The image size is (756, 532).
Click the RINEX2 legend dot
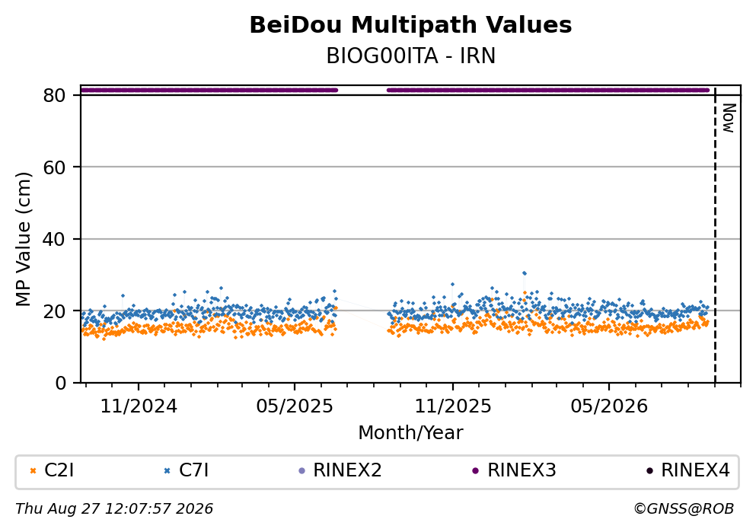(302, 471)
